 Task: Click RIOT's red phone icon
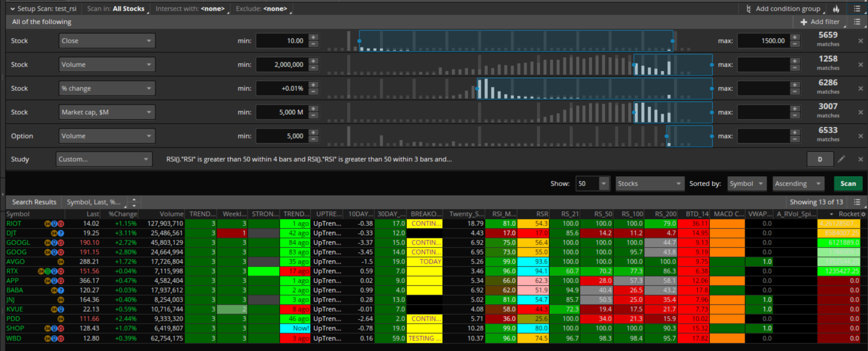point(61,224)
